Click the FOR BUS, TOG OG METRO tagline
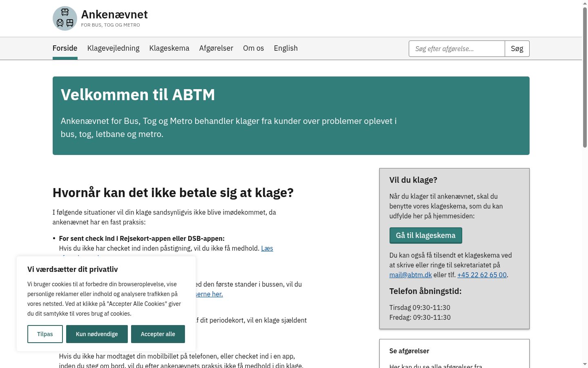 [111, 25]
